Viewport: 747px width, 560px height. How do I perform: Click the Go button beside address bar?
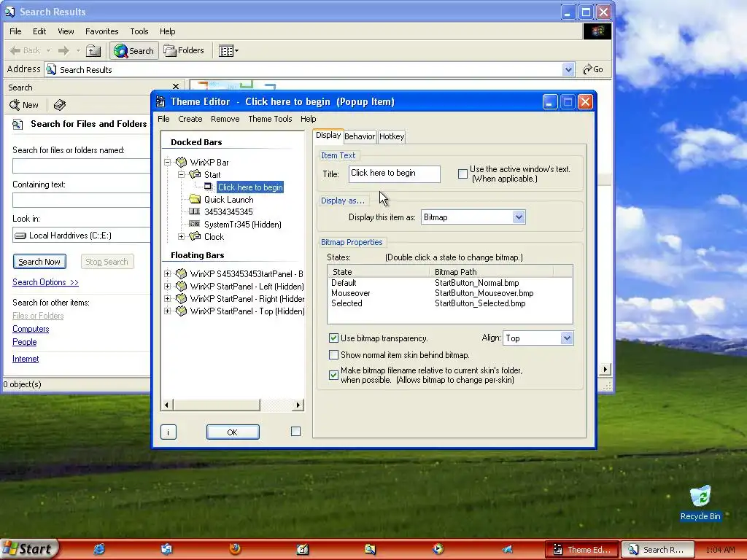(x=593, y=69)
